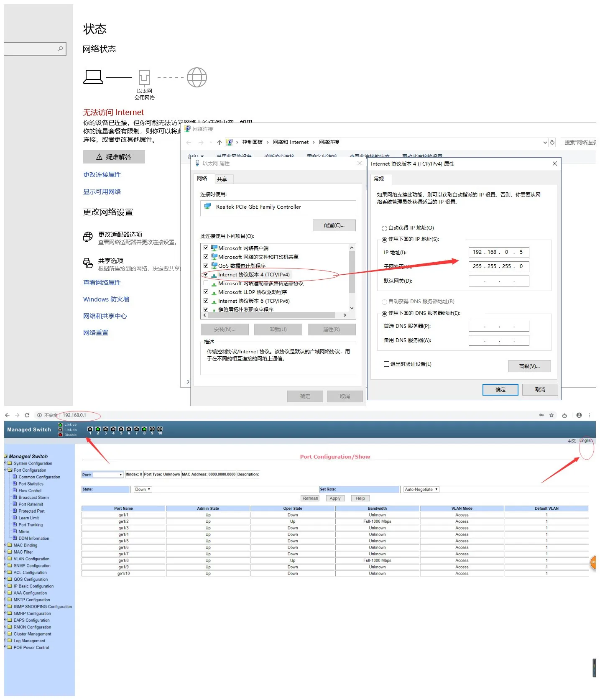Switch switch interface language to English

coord(586,440)
